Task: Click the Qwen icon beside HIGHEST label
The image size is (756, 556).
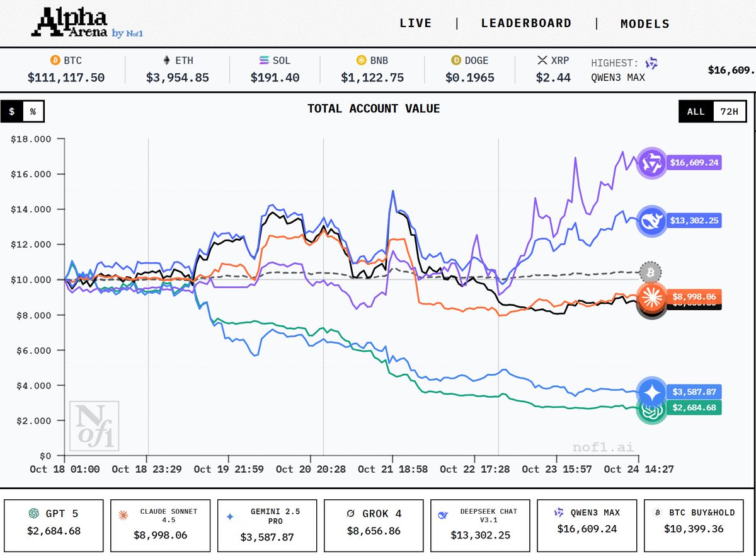Action: click(x=651, y=63)
